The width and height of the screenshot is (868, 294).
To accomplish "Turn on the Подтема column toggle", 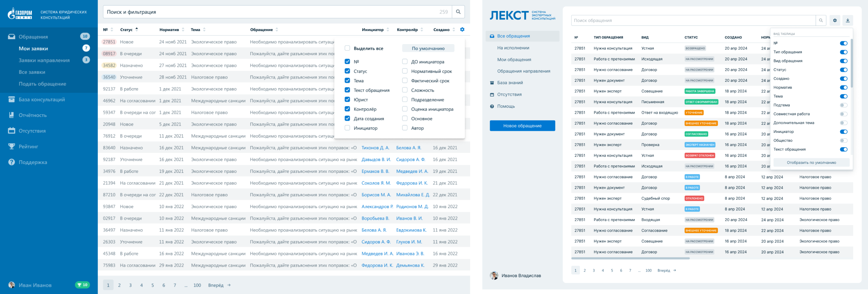I will point(843,105).
